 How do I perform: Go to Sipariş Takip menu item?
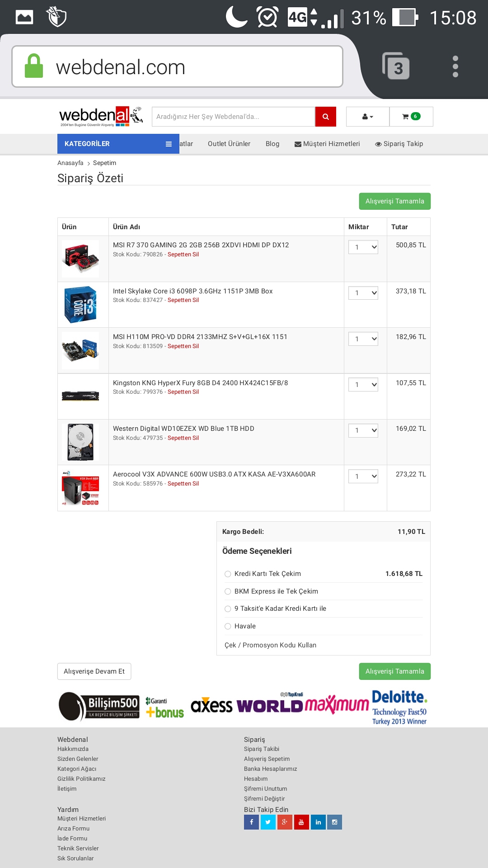pyautogui.click(x=399, y=144)
